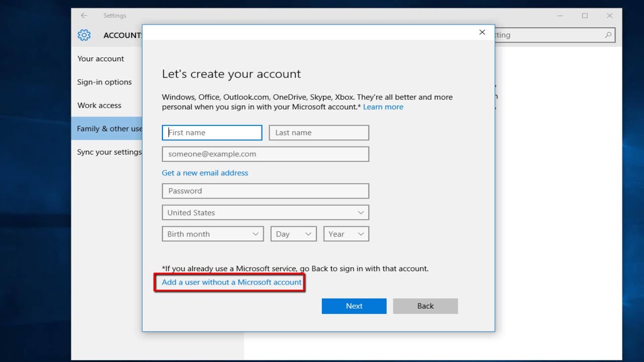The image size is (644, 362).
Task: Minimize the Settings window
Action: (x=560, y=16)
